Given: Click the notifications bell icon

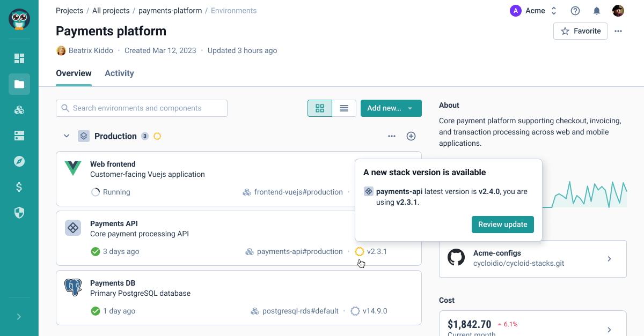Looking at the screenshot, I should point(596,11).
